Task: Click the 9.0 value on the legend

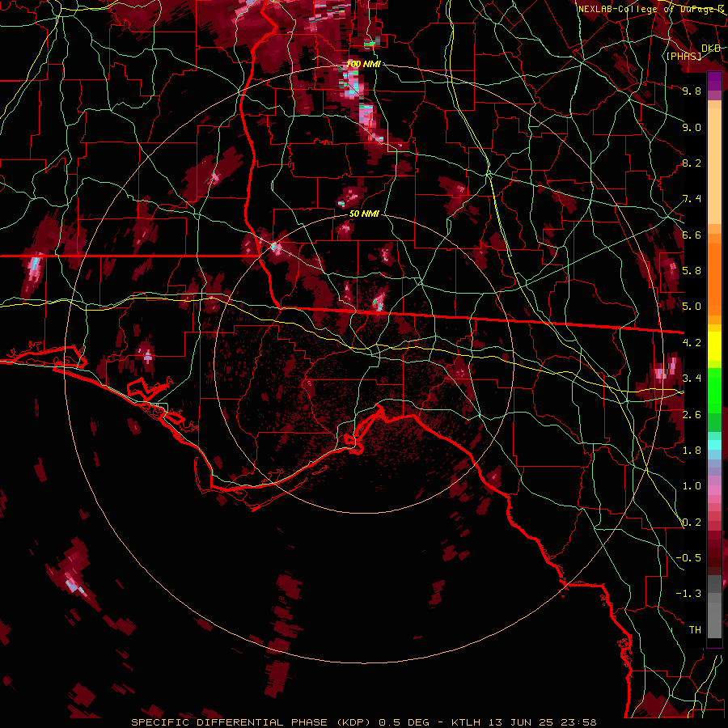Action: [x=692, y=127]
